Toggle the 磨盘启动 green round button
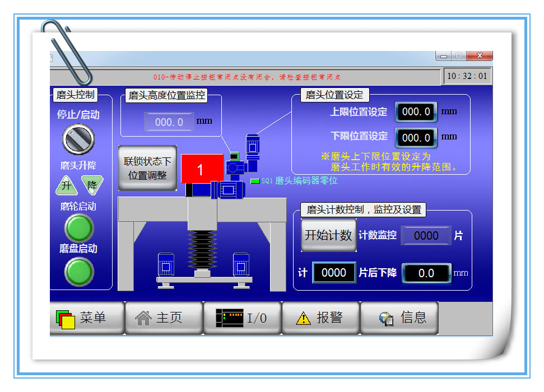Viewport: 544px width, 392px height. coord(79,271)
